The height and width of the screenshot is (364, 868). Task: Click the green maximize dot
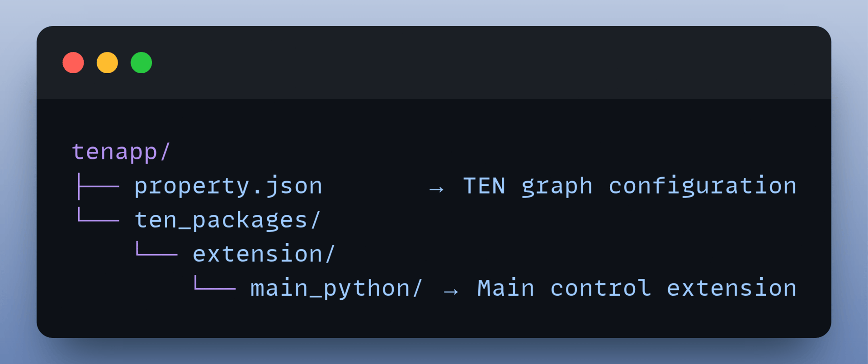coord(142,62)
